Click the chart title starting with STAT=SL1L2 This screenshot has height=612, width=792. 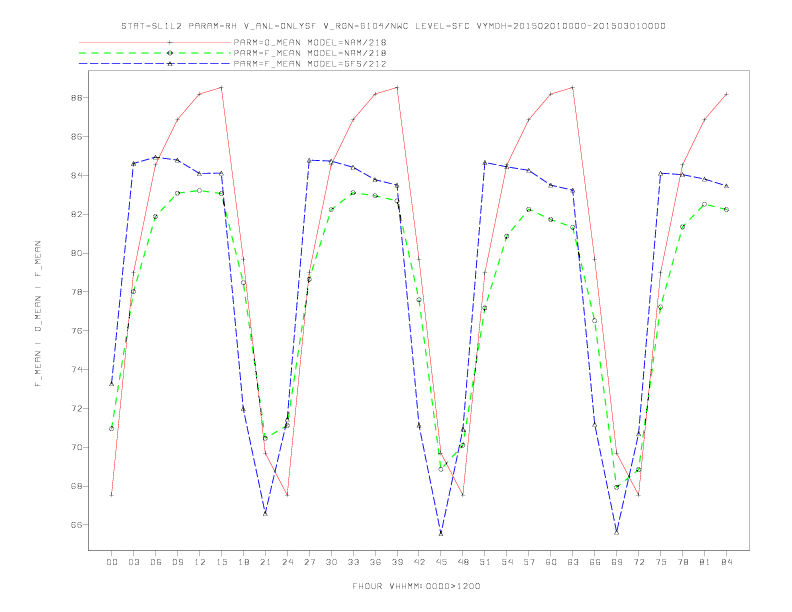[x=393, y=26]
